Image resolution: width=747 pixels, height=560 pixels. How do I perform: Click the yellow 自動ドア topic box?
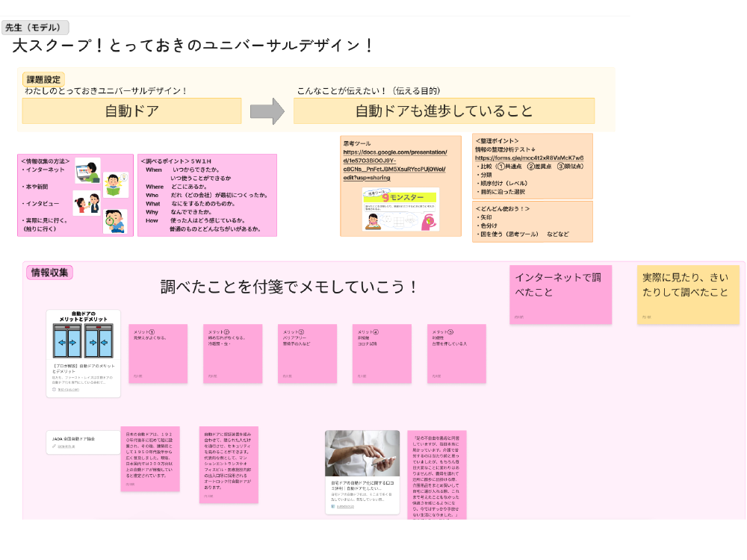131,111
